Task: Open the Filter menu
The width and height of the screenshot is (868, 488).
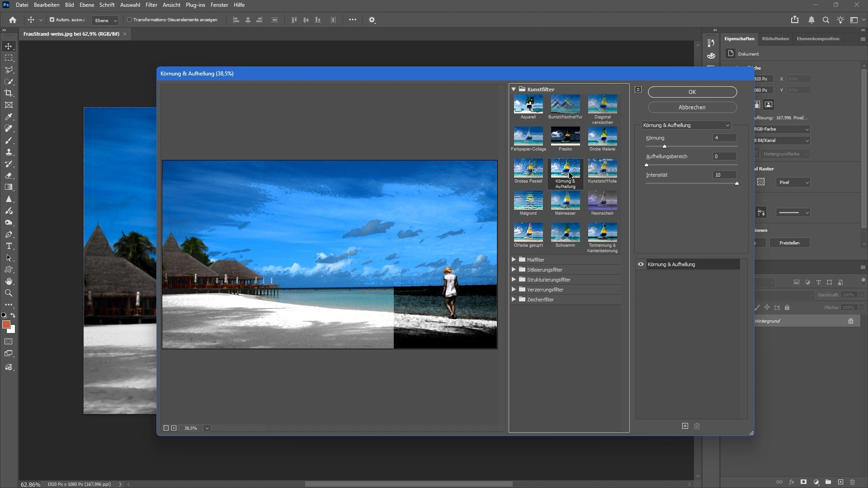Action: [x=151, y=5]
